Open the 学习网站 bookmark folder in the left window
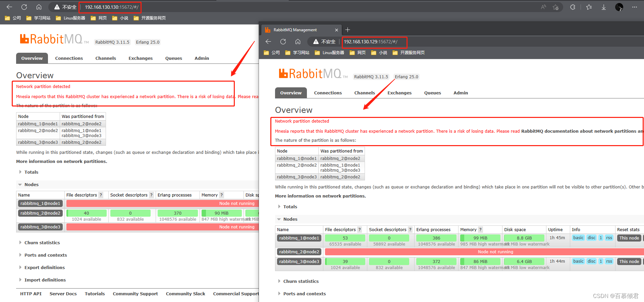644x302 pixels. point(38,18)
